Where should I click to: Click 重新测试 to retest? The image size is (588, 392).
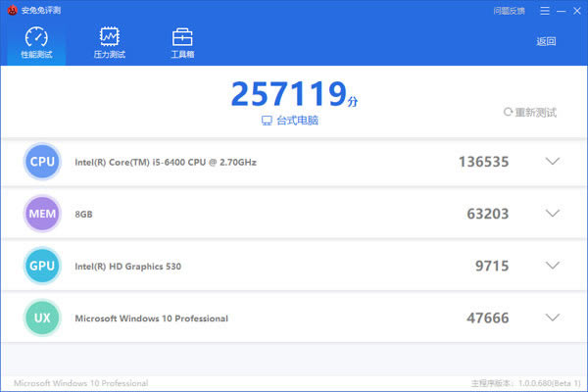pyautogui.click(x=530, y=112)
